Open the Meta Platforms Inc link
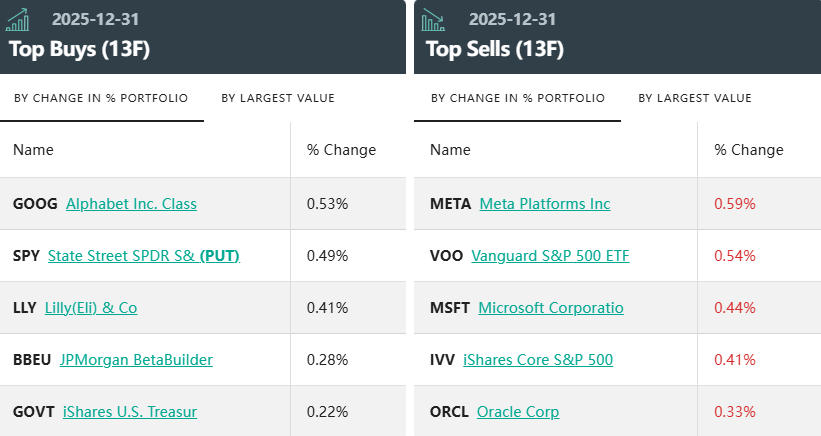This screenshot has width=821, height=436. pos(545,204)
